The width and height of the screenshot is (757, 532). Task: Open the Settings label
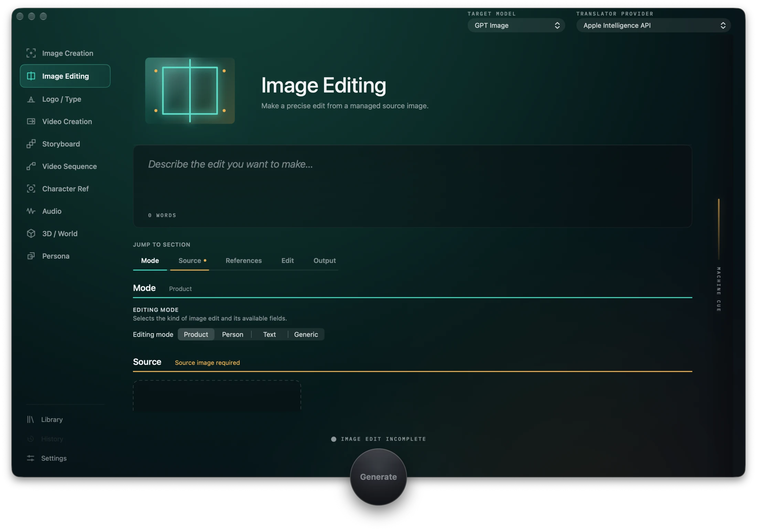[54, 458]
